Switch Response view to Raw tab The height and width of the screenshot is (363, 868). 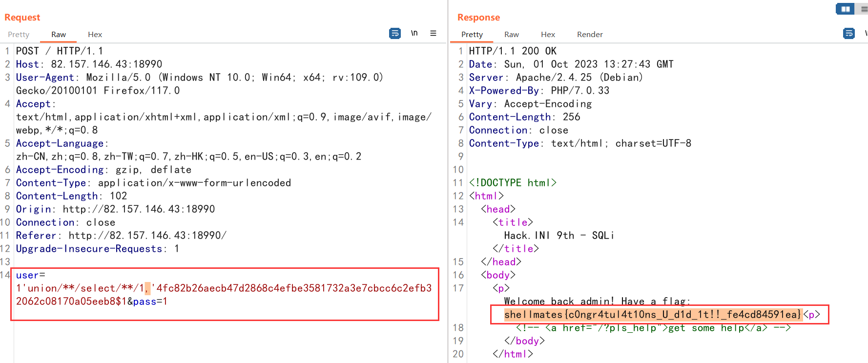coord(512,34)
